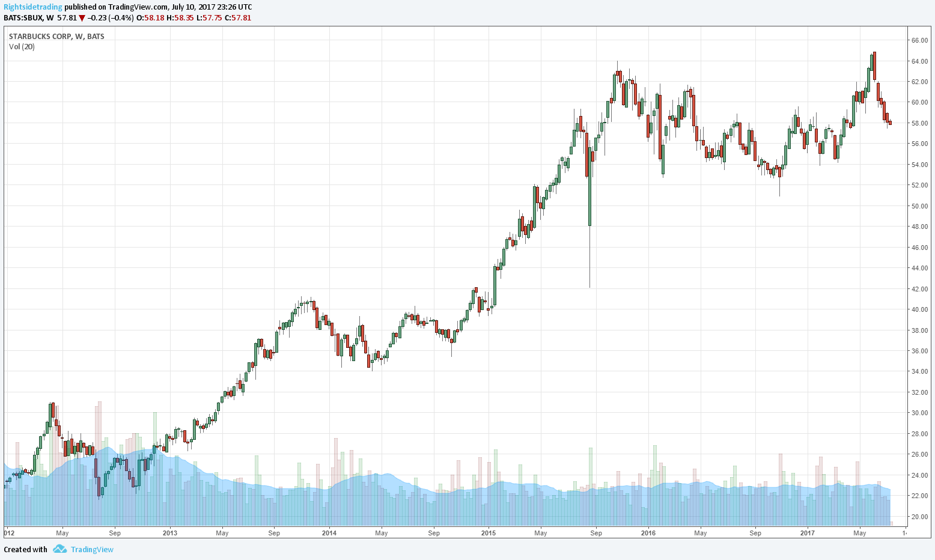This screenshot has width=935, height=560.
Task: Click the 2014 label on time axis
Action: [x=329, y=533]
